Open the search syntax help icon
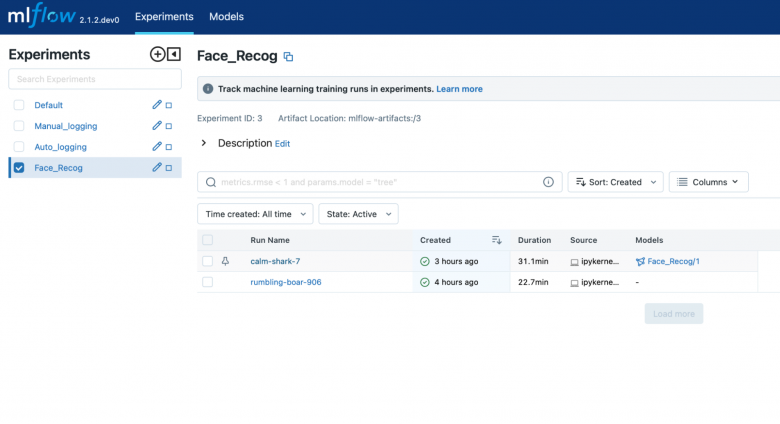Viewport: 780px width, 424px height. [548, 182]
